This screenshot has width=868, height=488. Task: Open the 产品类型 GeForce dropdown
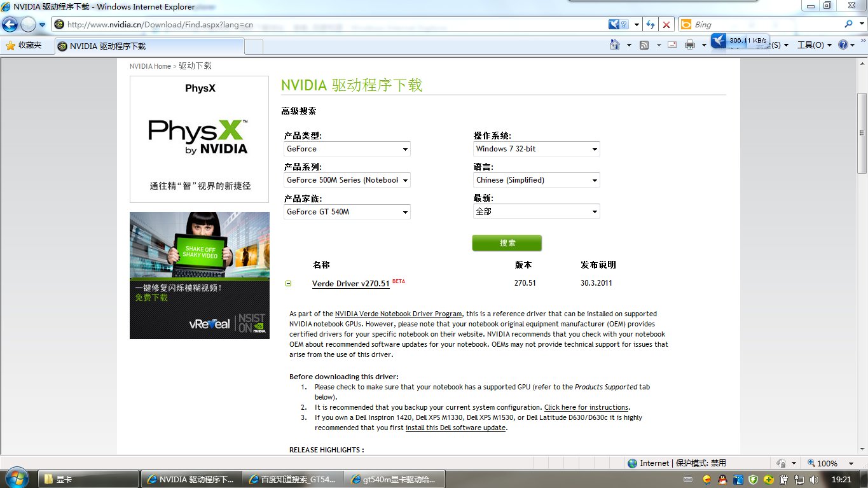click(x=347, y=149)
